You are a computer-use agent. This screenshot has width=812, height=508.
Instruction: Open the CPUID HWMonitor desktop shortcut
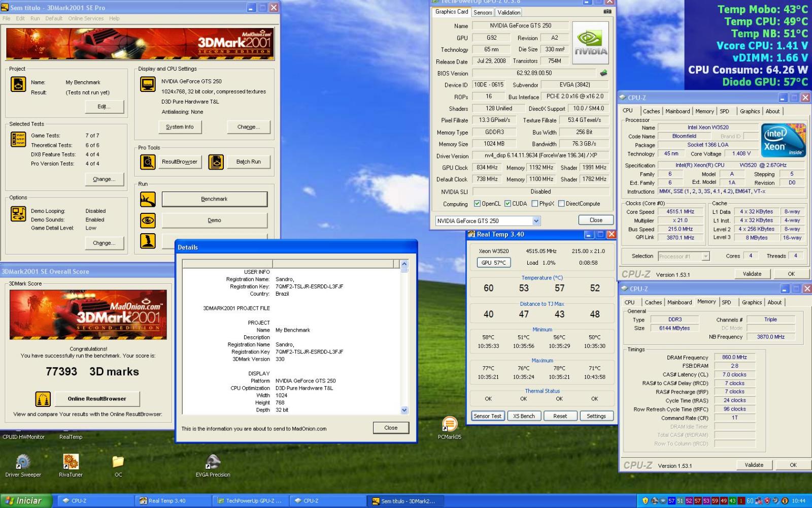click(23, 437)
